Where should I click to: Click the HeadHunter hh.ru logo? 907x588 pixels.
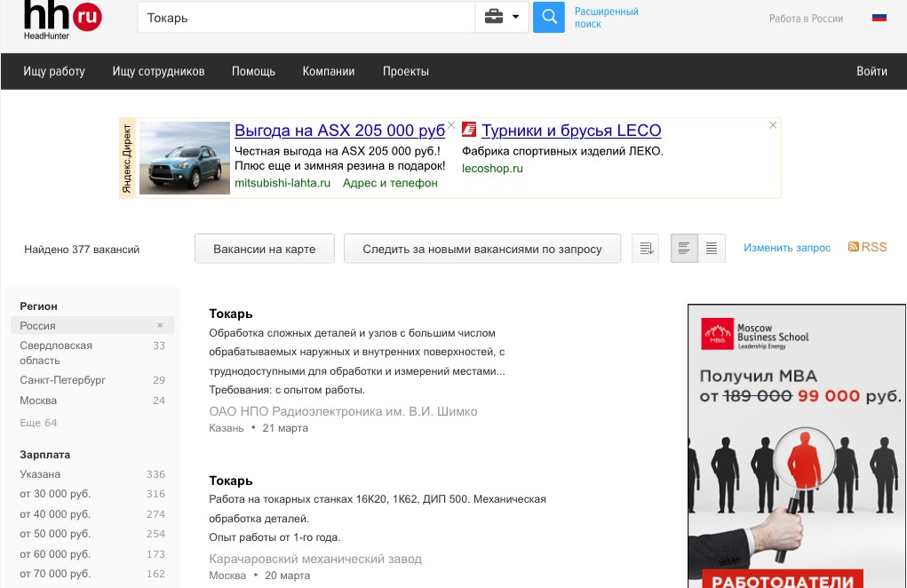tap(62, 18)
